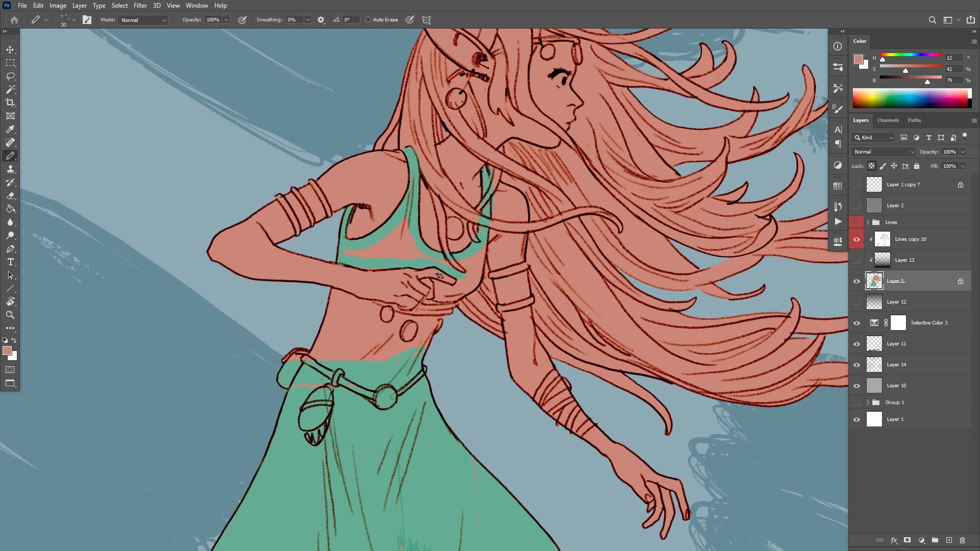The width and height of the screenshot is (980, 551).
Task: Switch to the Channels tab
Action: pos(888,120)
